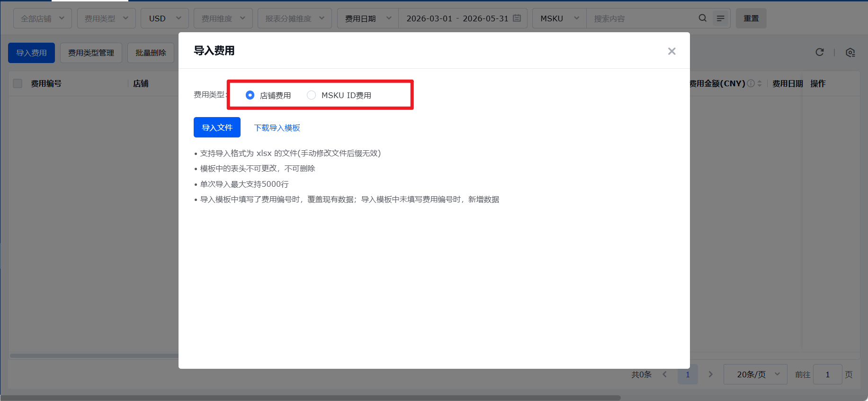Click the search magnifier icon
The width and height of the screenshot is (868, 401).
point(702,18)
